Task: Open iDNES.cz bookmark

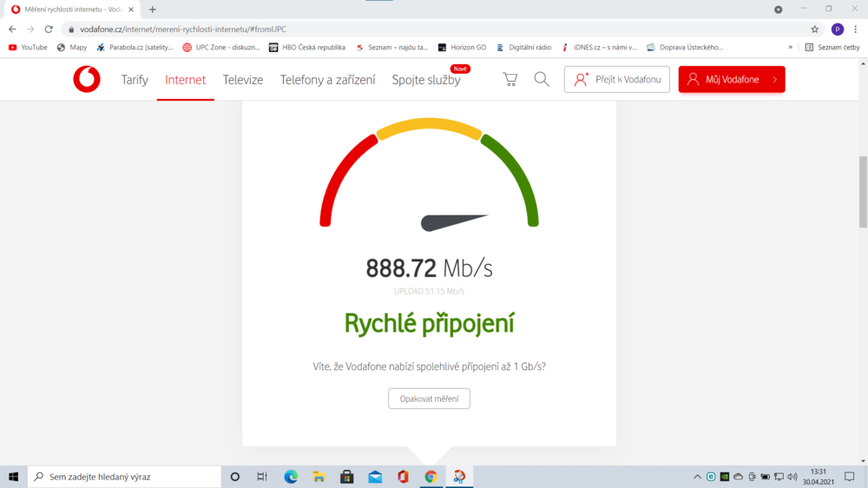Action: pos(599,48)
